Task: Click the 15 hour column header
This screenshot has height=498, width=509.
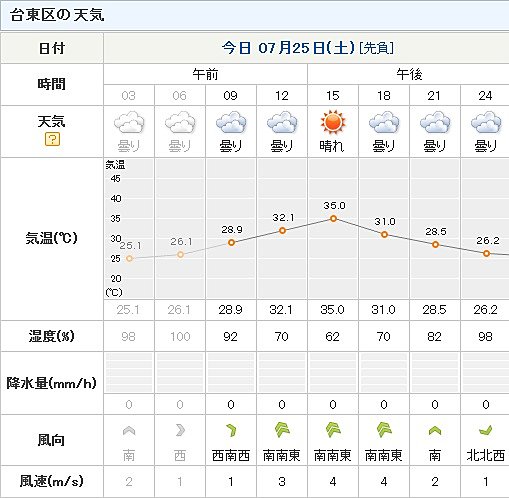Action: point(333,96)
